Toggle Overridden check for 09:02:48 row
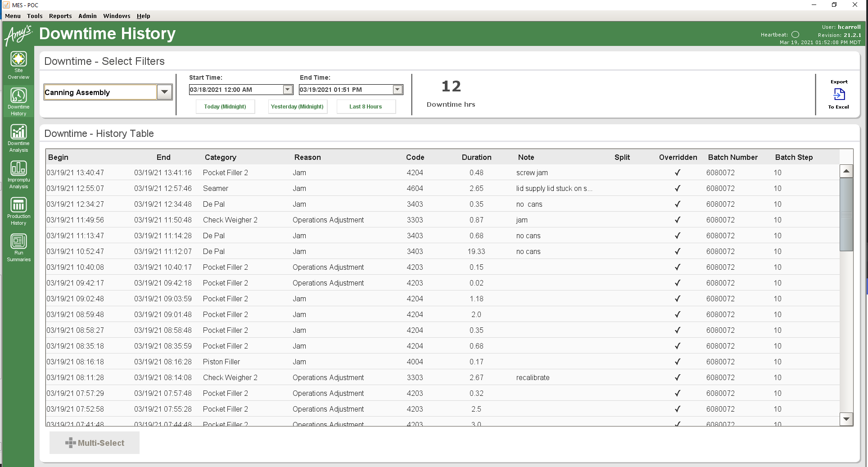This screenshot has height=467, width=868. click(678, 299)
